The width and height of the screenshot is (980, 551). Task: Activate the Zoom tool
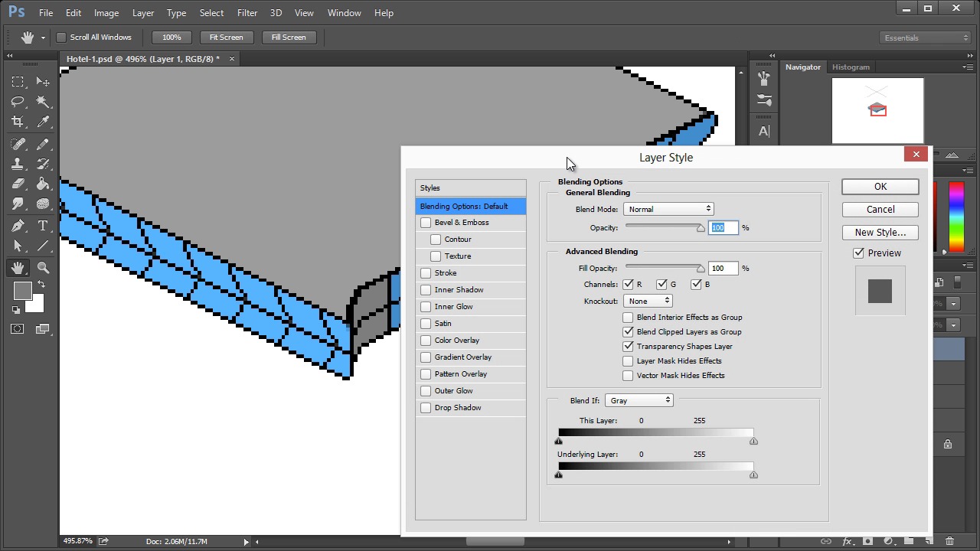point(43,268)
